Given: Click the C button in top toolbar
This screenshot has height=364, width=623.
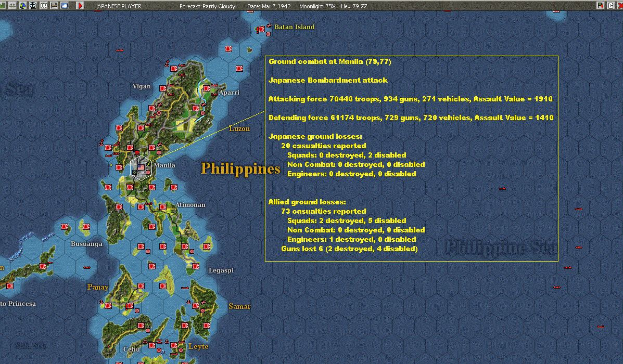Looking at the screenshot, I should tap(611, 6).
